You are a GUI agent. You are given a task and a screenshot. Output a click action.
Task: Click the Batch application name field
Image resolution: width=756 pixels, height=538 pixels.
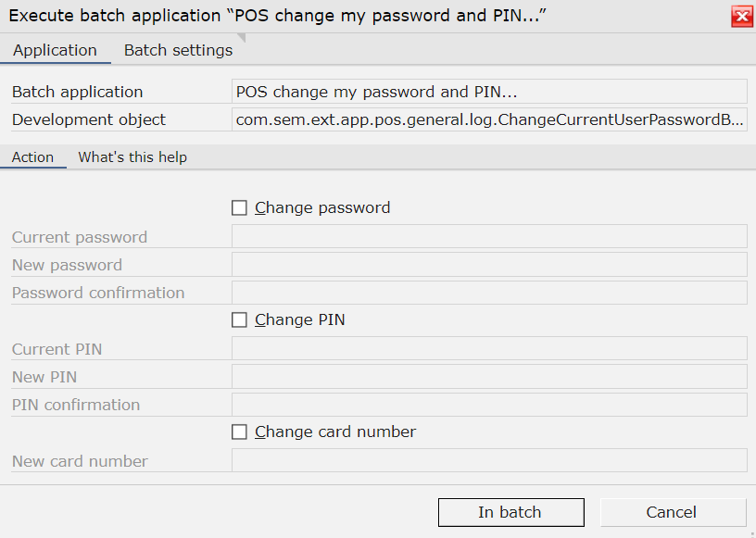489,91
